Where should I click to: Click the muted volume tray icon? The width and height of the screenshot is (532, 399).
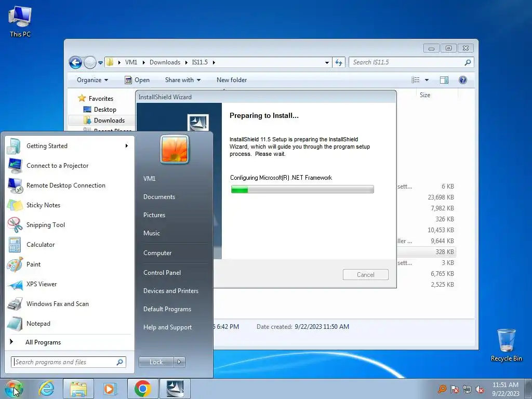click(x=480, y=389)
